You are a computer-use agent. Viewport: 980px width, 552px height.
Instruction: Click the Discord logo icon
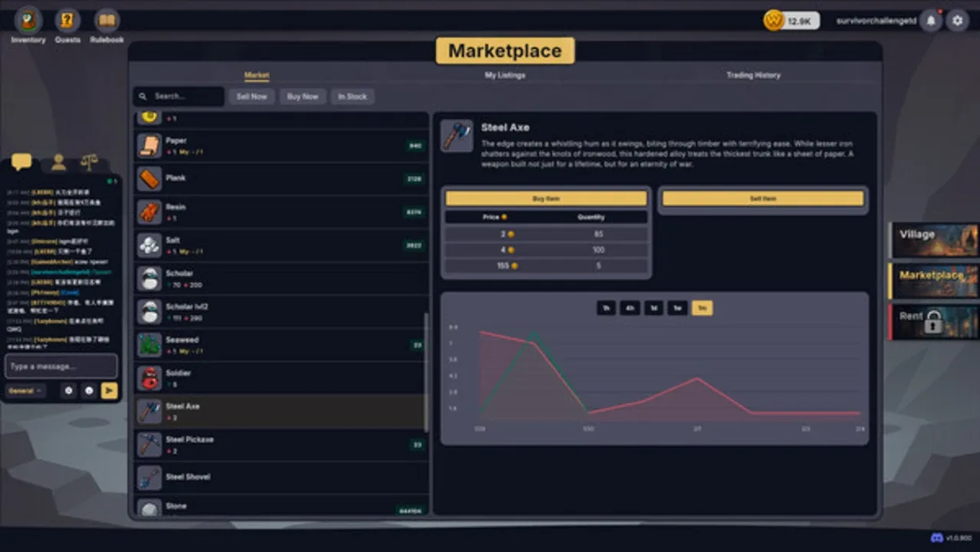pos(936,537)
